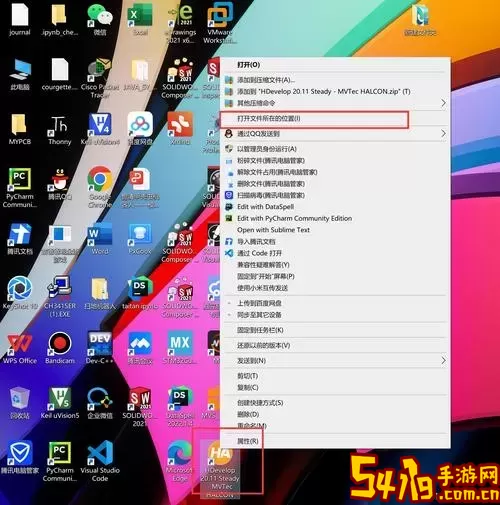
Task: Choose 使用小米互传发送 menu entry
Action: pos(262,288)
